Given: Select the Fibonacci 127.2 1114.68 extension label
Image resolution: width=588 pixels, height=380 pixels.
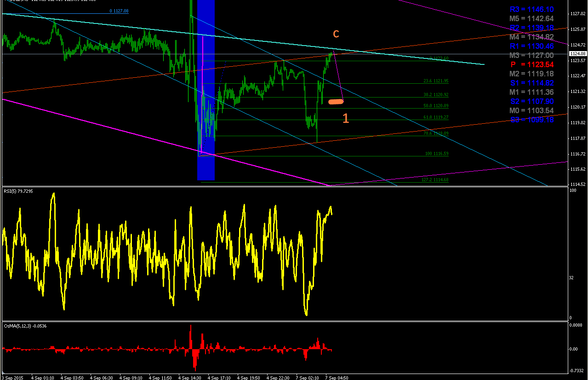Looking at the screenshot, I should 435,180.
